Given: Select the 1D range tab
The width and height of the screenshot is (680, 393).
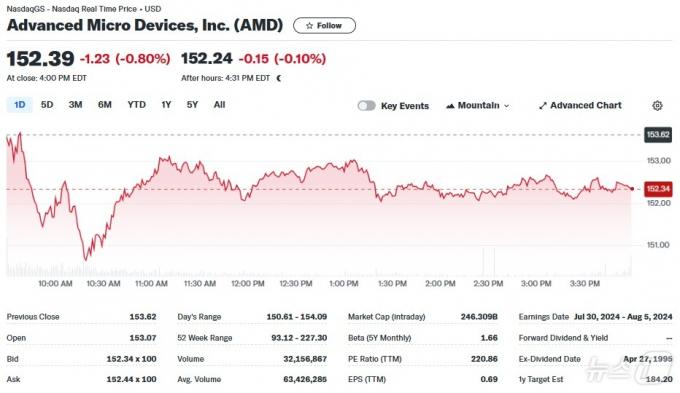Looking at the screenshot, I should (x=20, y=105).
